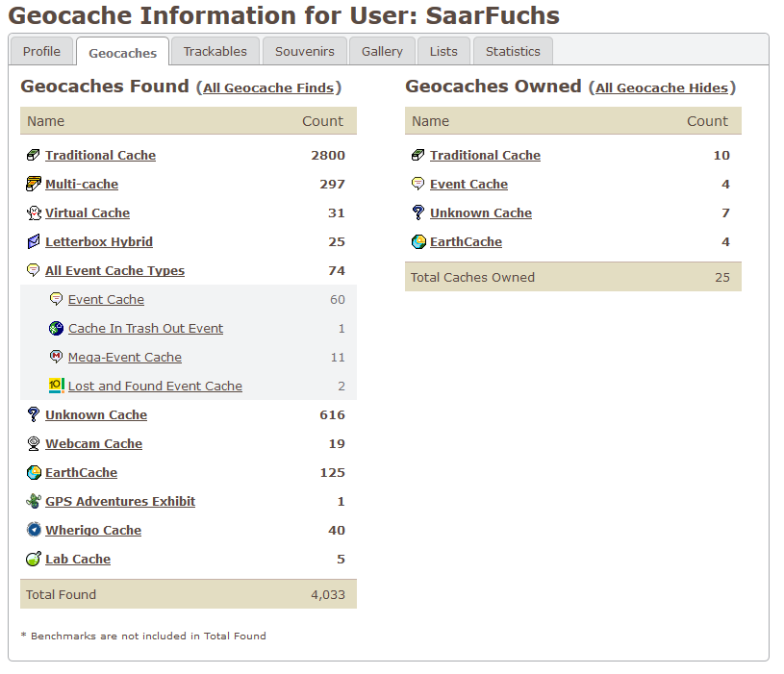Click the Total Found value 4,033
The image size is (784, 674).
328,594
